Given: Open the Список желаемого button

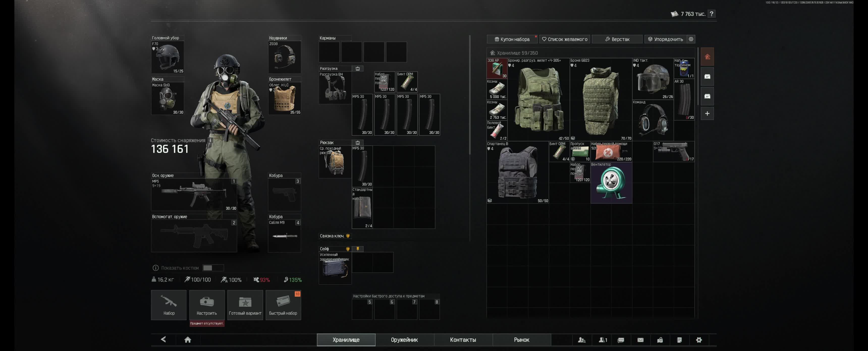Looking at the screenshot, I should pos(564,39).
